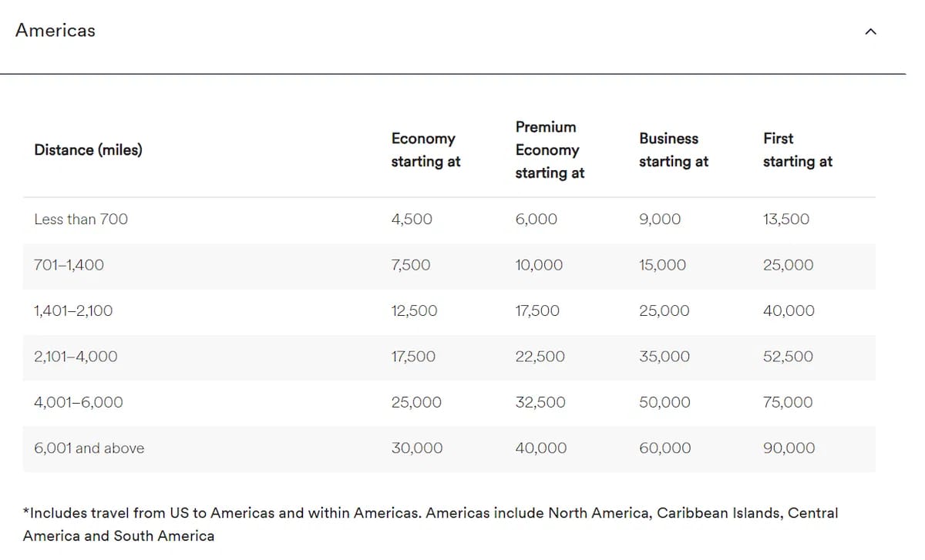Click the 25,000 First class cell
Viewport: 925px width, 560px height.
coord(788,265)
